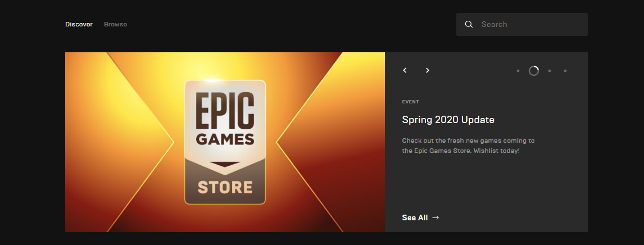Go to next carousel slide arrow
Image resolution: width=644 pixels, height=245 pixels.
click(x=428, y=70)
